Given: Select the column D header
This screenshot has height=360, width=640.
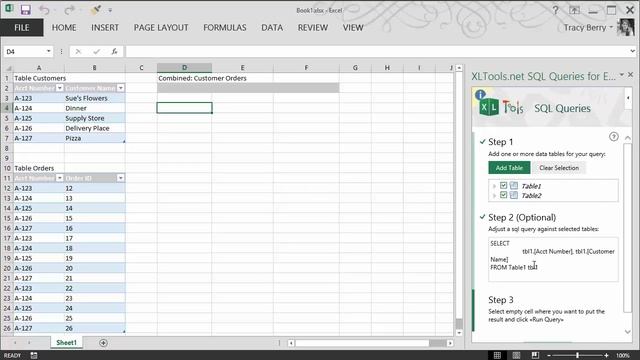Looking at the screenshot, I should pyautogui.click(x=184, y=68).
